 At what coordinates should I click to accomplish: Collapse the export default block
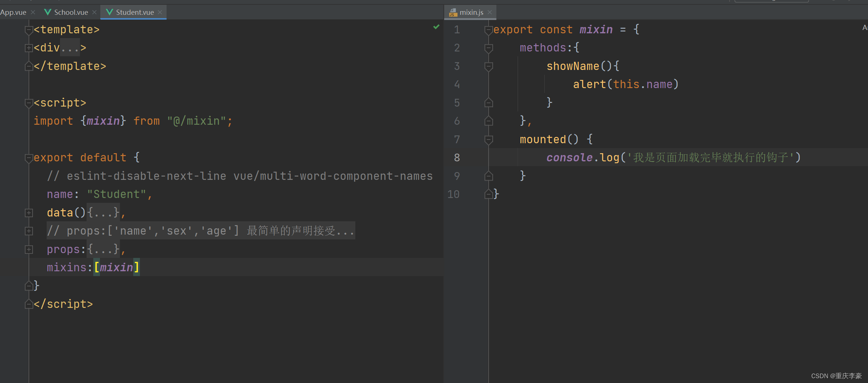pos(29,158)
